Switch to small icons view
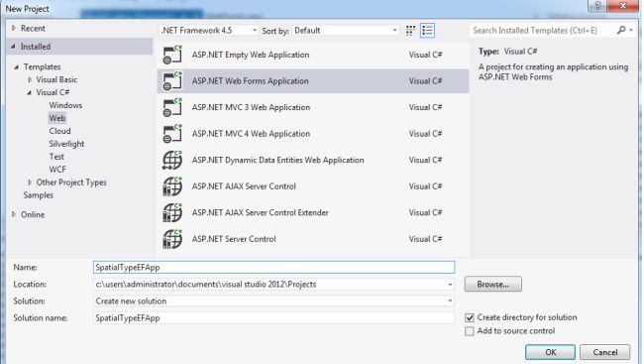This screenshot has width=644, height=364. 410,31
